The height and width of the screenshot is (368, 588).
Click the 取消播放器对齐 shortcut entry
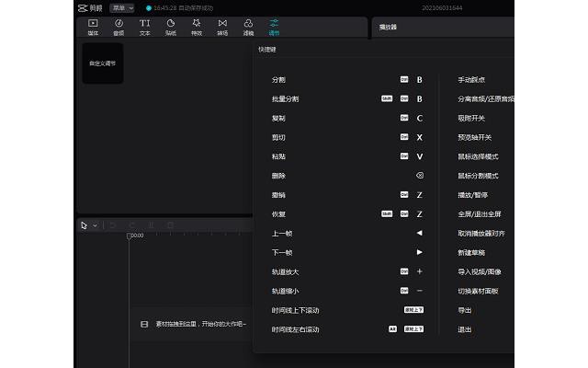tap(481, 233)
